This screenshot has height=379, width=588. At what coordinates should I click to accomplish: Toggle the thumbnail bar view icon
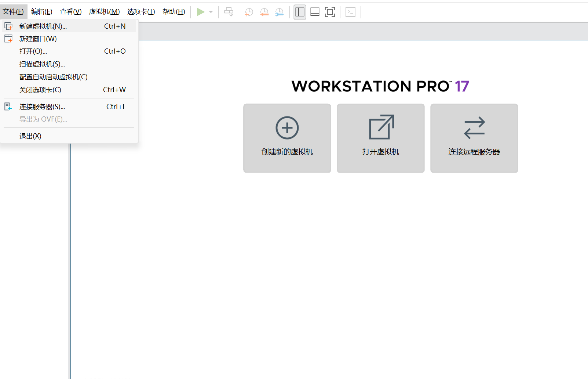pyautogui.click(x=315, y=12)
